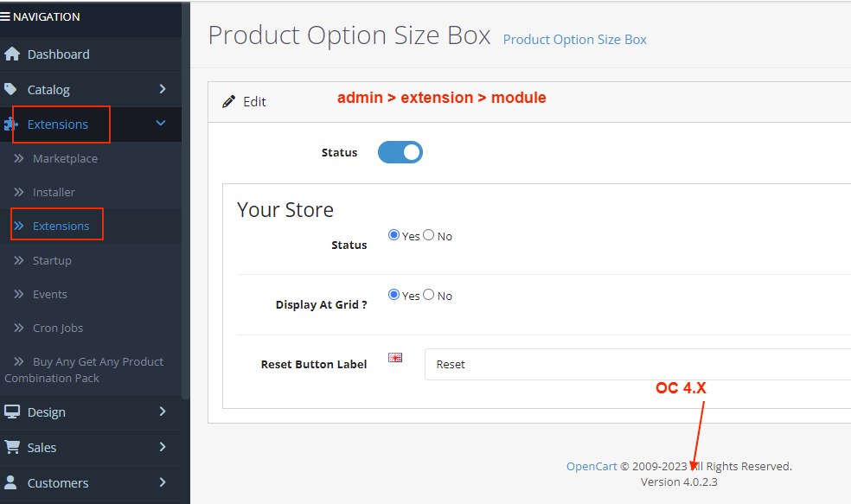Click the hamburger Navigation menu icon
The width and height of the screenshot is (851, 504).
click(x=6, y=16)
